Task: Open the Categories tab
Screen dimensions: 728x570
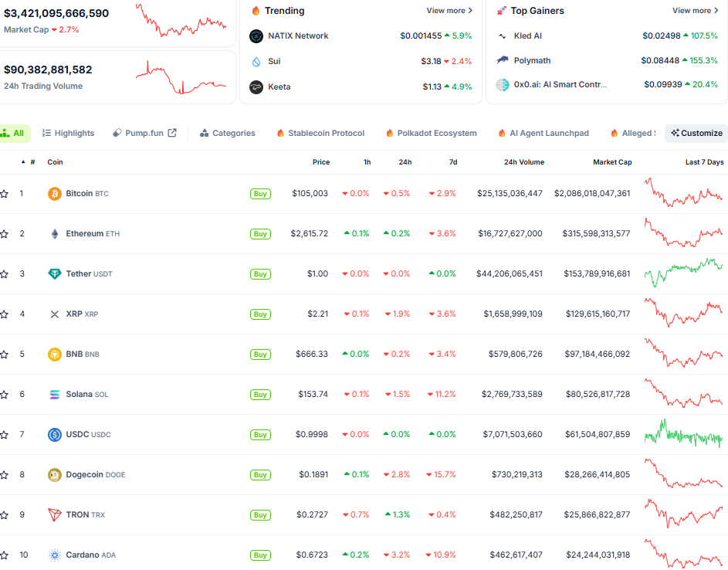Action: [227, 134]
